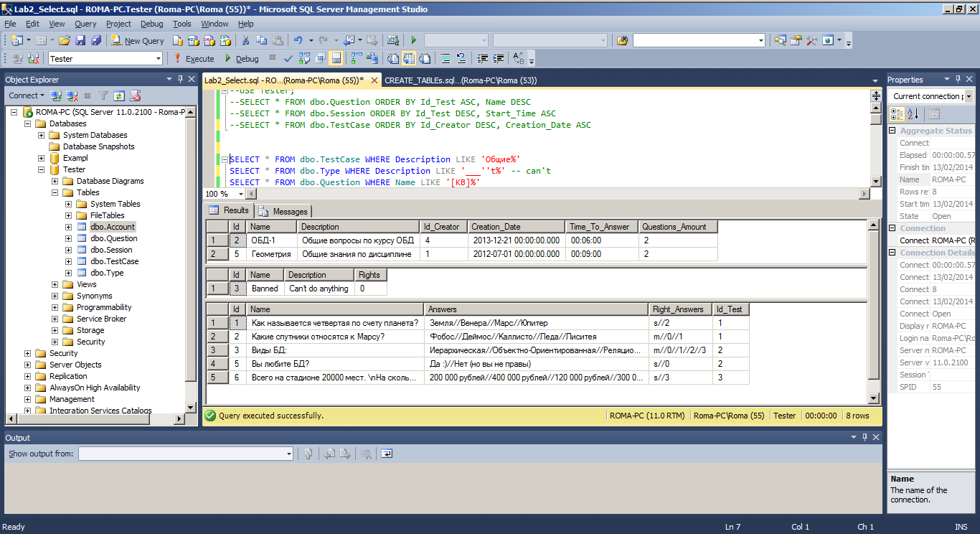Click the Open File folder icon
This screenshot has width=980, height=534.
65,41
